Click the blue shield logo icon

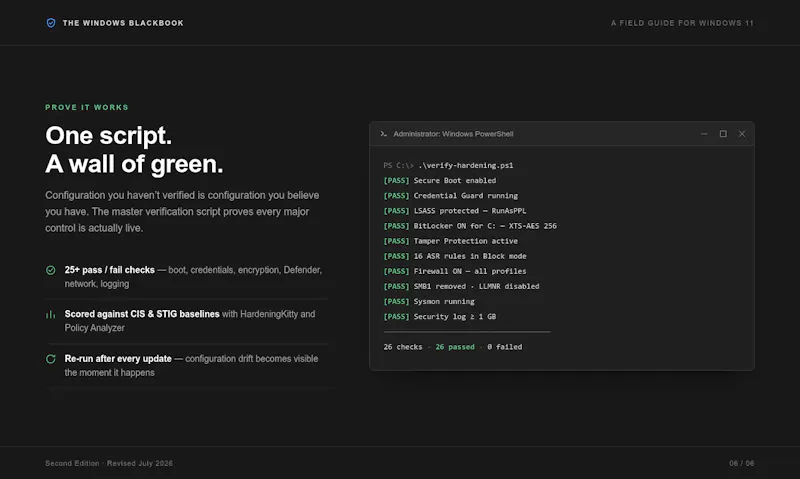[x=51, y=23]
